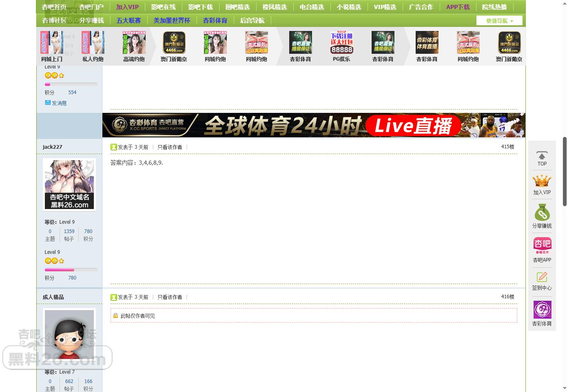Click 只看该作者 on jack227's post

(170, 147)
